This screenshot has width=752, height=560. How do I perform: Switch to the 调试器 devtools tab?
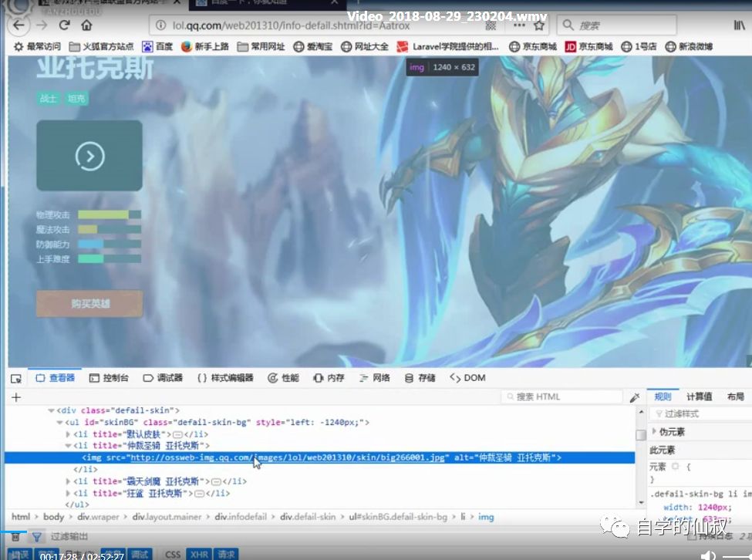click(x=163, y=378)
